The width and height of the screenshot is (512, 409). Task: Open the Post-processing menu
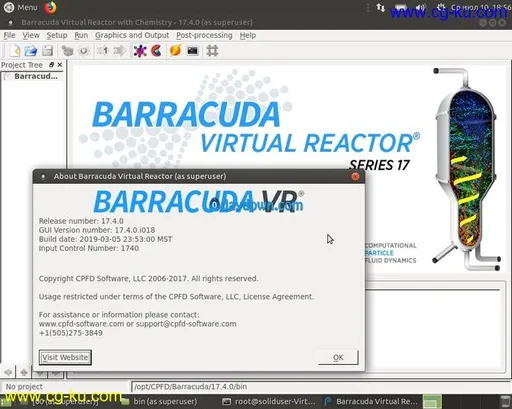pos(204,35)
